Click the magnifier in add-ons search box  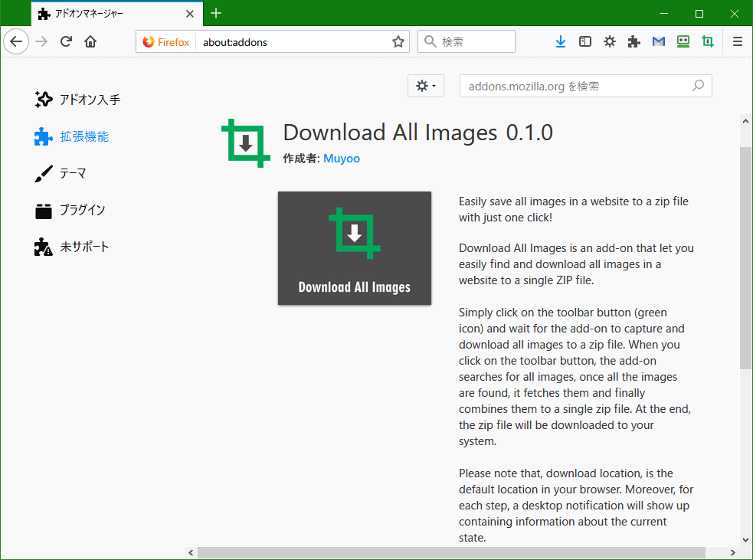698,86
